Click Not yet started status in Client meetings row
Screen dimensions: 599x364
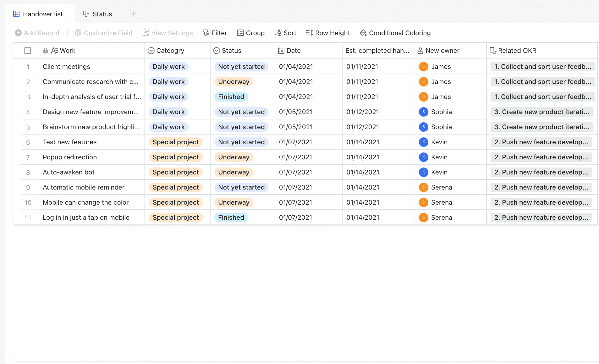point(241,67)
